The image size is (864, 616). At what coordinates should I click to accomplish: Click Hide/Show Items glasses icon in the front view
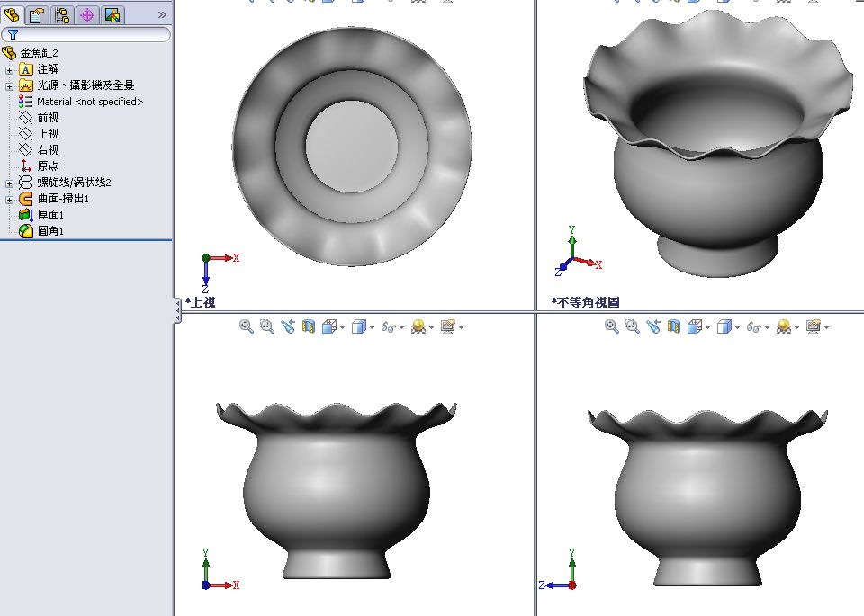389,327
